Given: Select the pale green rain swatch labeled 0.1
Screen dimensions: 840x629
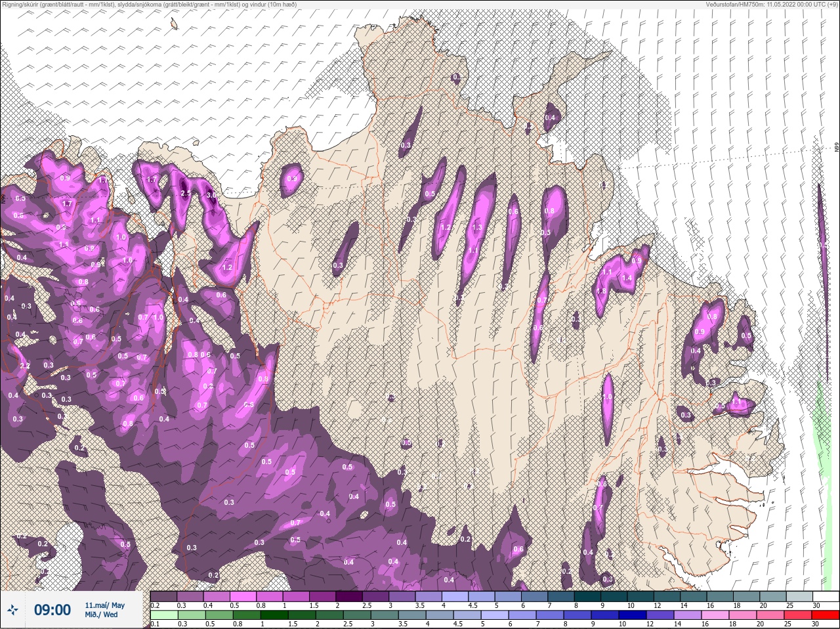Looking at the screenshot, I should coord(164,616).
